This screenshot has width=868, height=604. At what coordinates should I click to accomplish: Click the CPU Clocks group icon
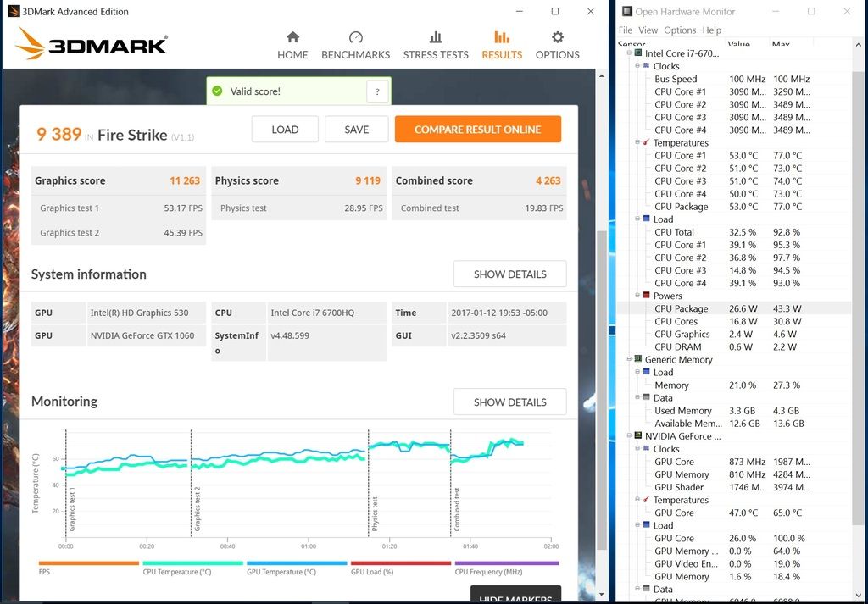click(x=646, y=66)
